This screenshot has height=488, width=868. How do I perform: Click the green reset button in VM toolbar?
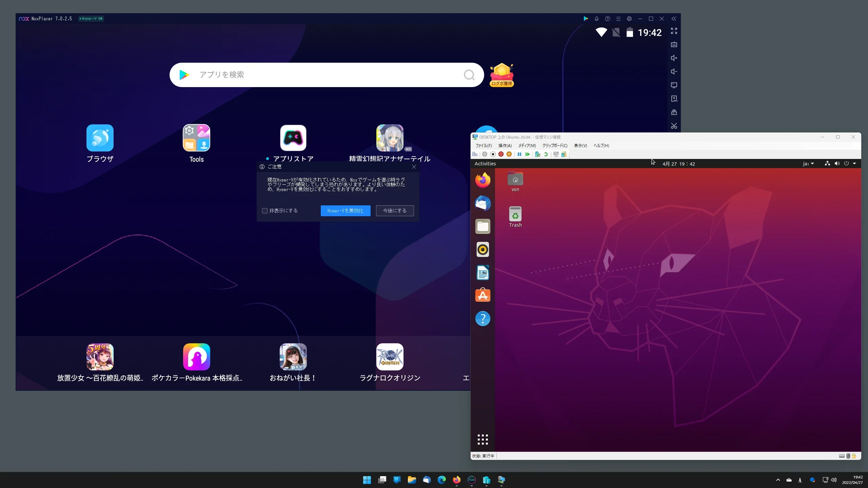pos(528,155)
